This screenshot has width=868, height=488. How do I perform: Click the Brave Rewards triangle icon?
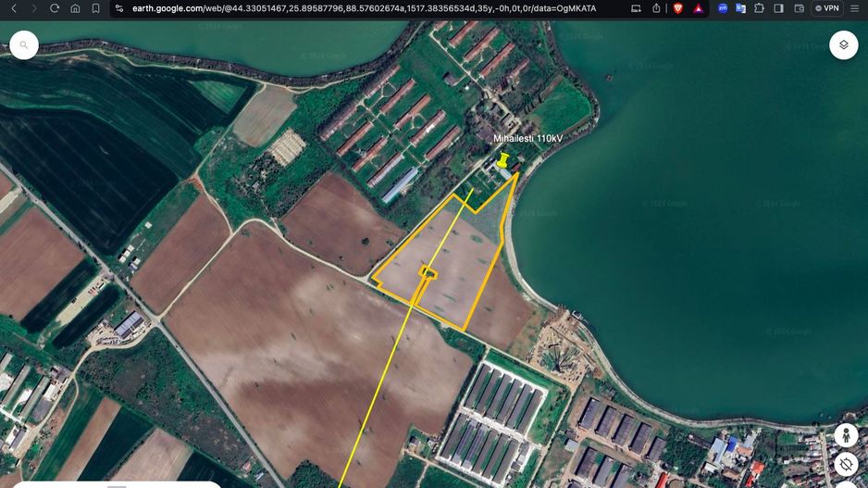[x=698, y=8]
